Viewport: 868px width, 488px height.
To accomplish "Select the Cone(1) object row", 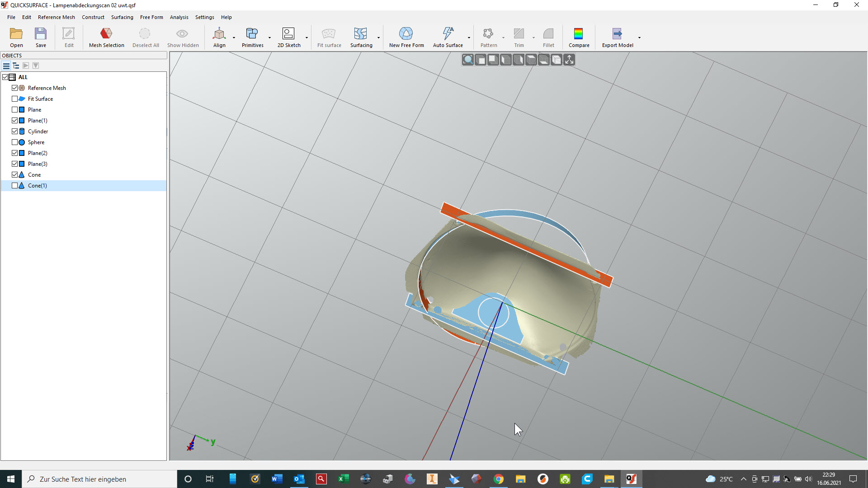I will pos(84,186).
